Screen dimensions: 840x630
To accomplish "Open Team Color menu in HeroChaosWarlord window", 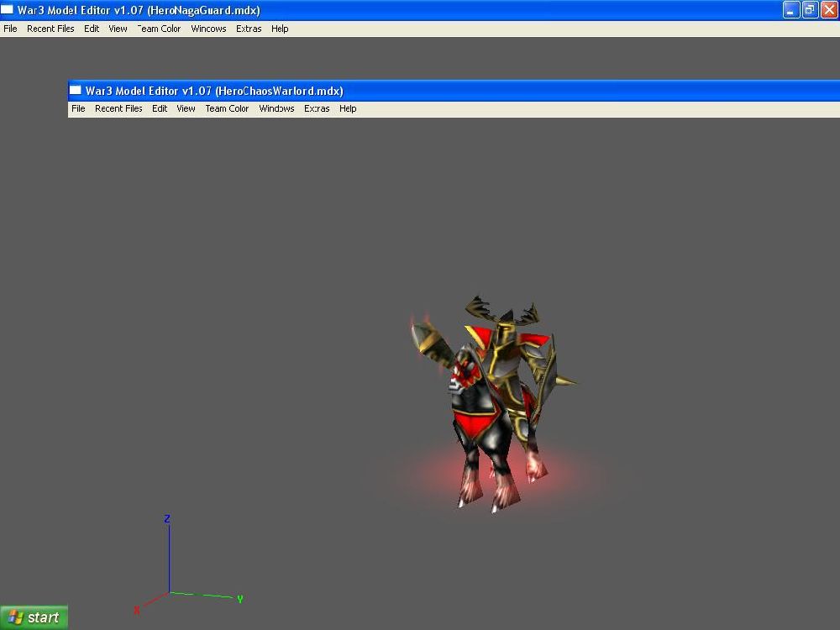I will coord(227,108).
